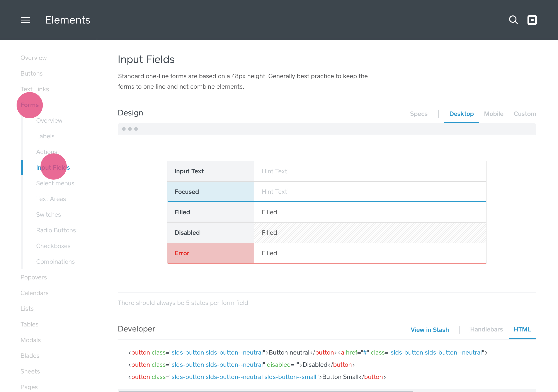This screenshot has width=558, height=392.
Task: Collapse the Forms section in sidebar
Action: 29,105
